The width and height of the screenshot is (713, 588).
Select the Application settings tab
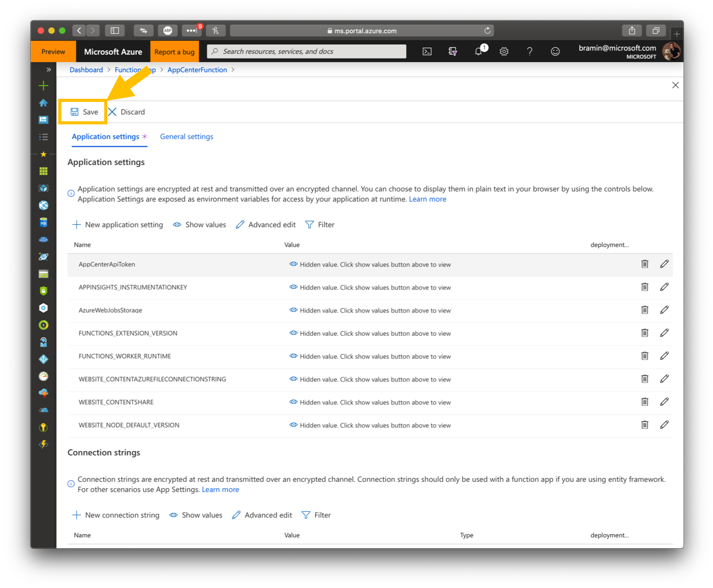click(x=109, y=136)
